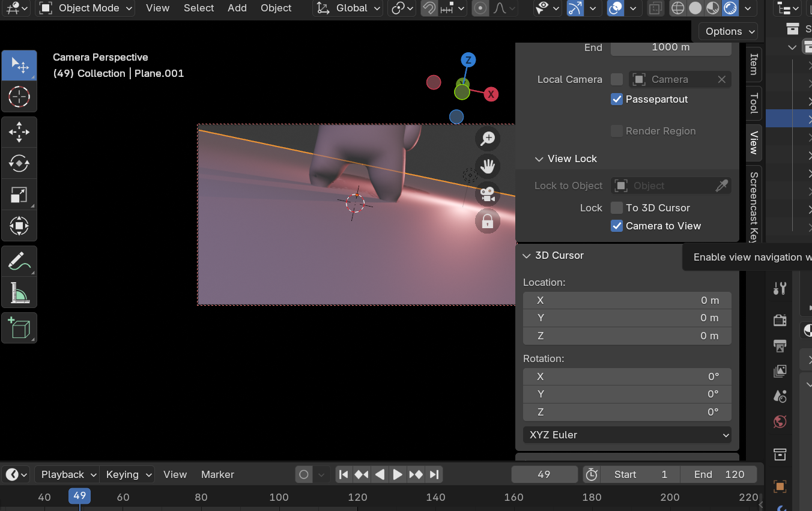Click the Z axis gizmo handle
Viewport: 812px width, 511px height.
(468, 60)
